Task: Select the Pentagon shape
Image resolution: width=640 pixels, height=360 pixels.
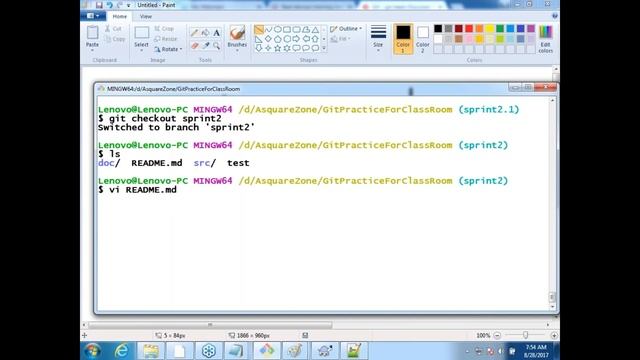Action: click(278, 39)
